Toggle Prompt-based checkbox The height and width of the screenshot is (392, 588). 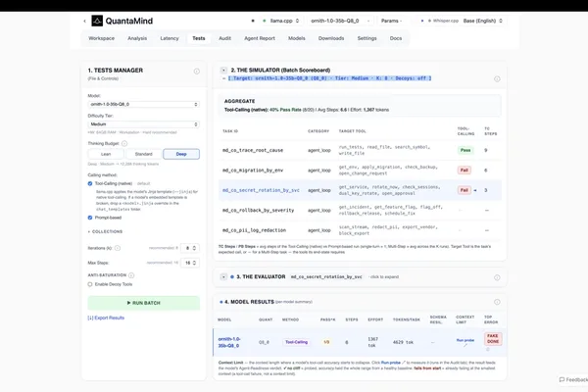(90, 218)
